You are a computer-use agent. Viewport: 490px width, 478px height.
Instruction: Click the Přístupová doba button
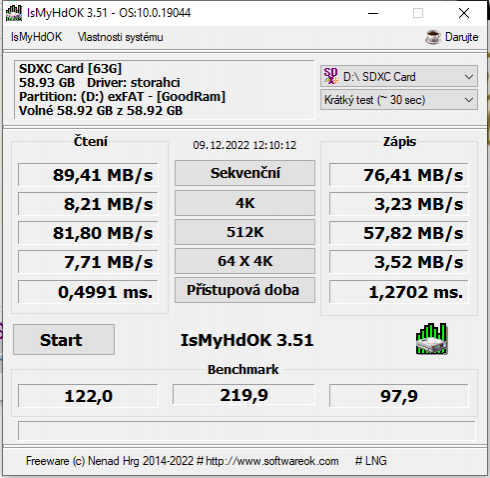point(245,290)
